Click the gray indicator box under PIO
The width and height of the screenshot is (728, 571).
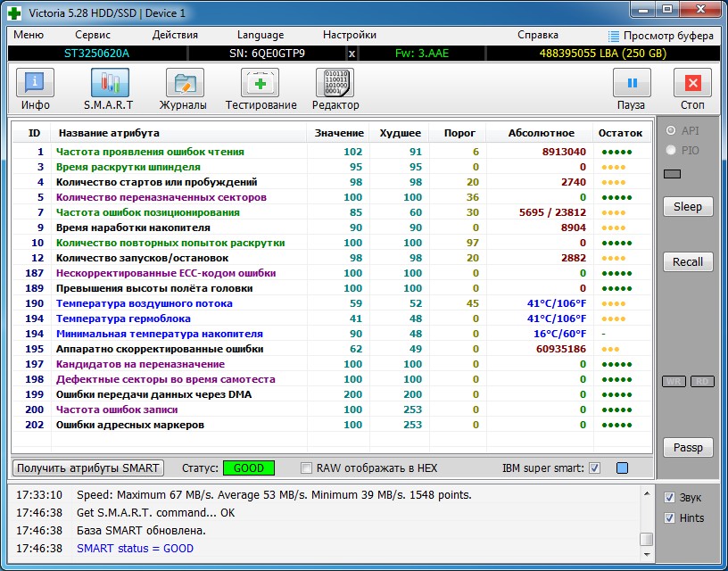(x=673, y=174)
